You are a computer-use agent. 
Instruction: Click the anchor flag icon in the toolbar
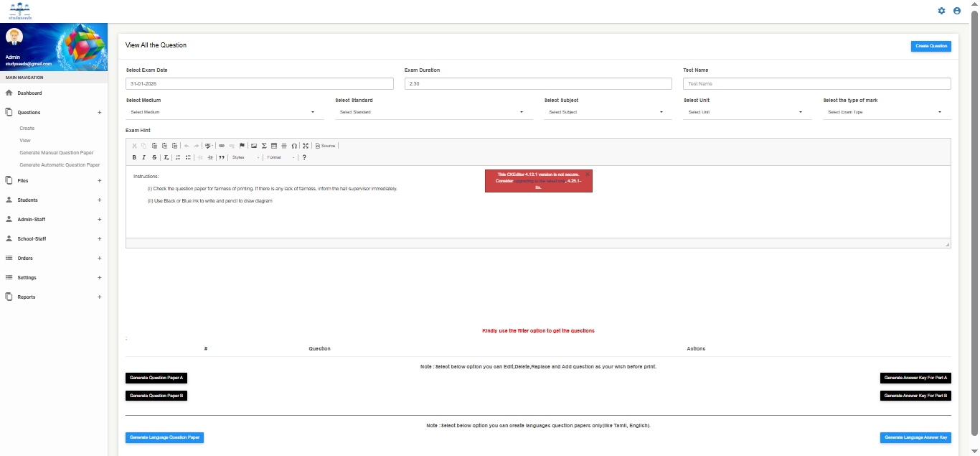242,146
